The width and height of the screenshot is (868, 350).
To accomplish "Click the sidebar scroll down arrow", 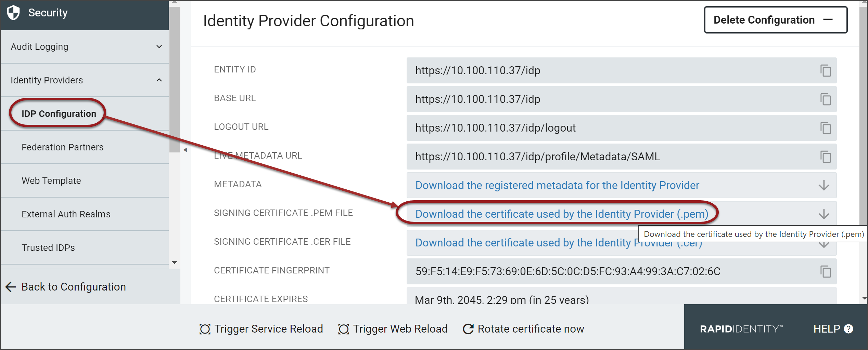I will coord(175,262).
